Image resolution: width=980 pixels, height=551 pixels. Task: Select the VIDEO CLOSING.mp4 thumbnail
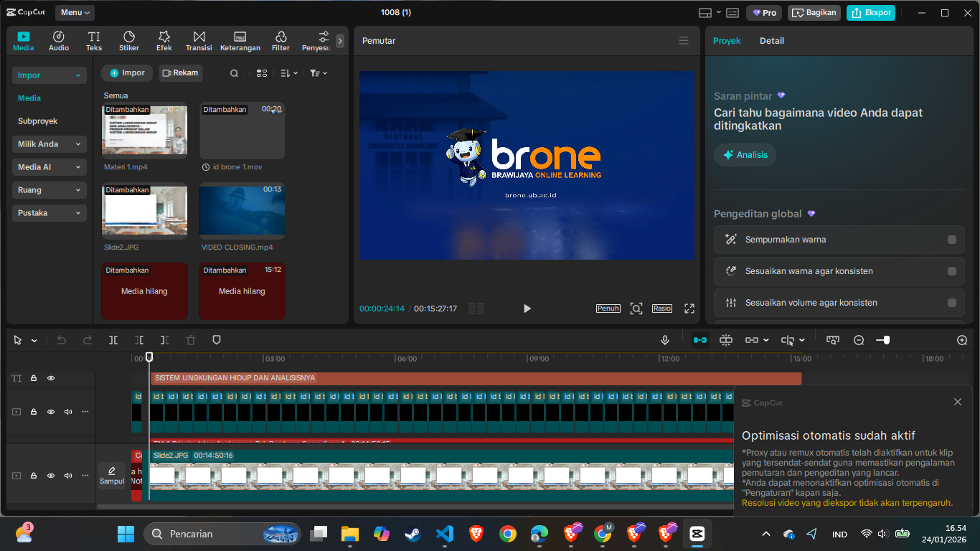(242, 210)
